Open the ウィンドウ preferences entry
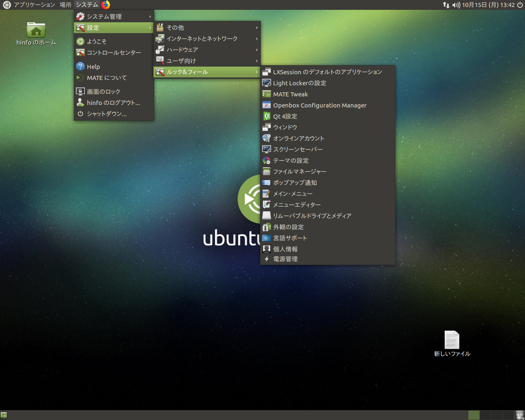 coord(328,127)
